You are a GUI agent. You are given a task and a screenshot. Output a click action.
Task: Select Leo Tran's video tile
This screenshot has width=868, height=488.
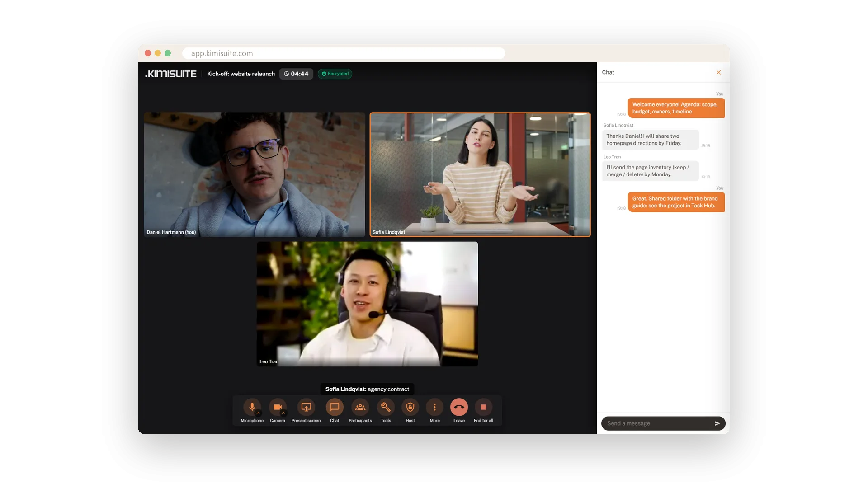(x=367, y=304)
